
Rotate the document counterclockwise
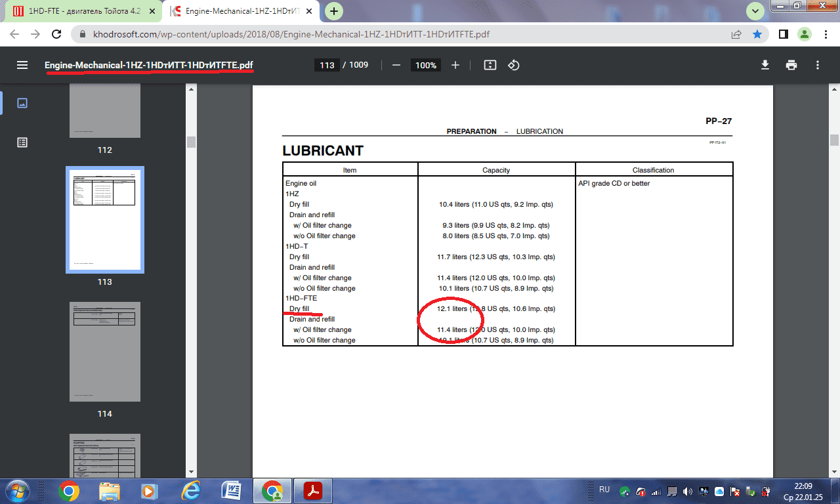tap(514, 65)
